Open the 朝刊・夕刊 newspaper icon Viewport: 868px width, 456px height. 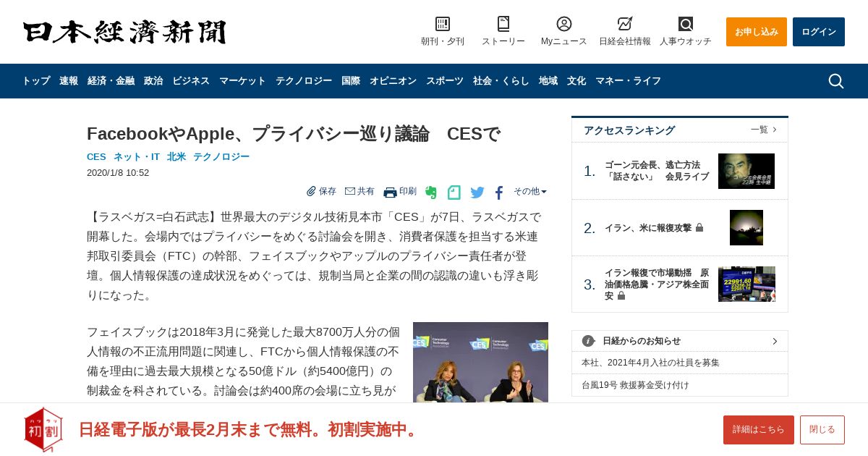443,24
